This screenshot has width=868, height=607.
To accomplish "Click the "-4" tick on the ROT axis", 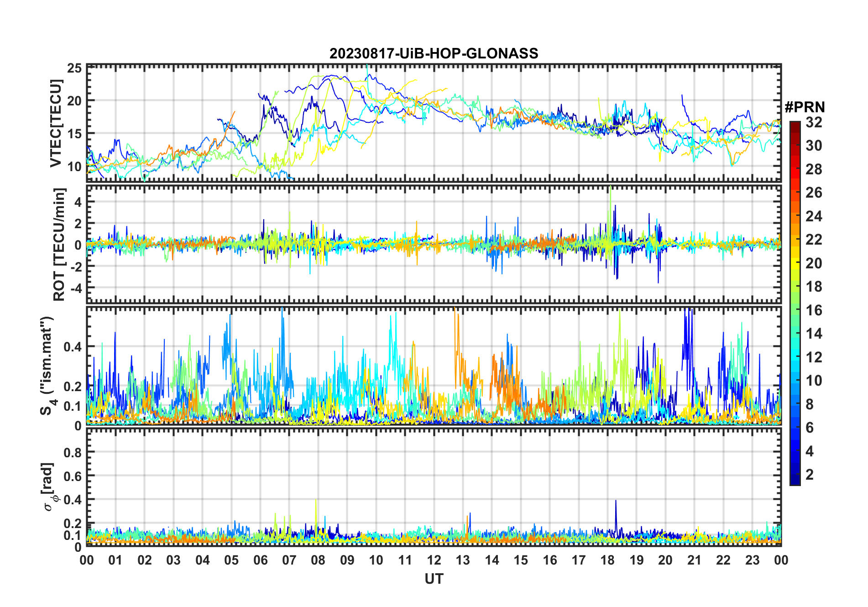I will tap(75, 288).
